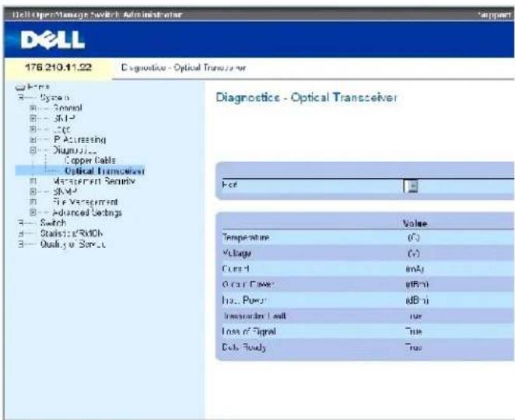This screenshot has height=420, width=515.
Task: Expand the Logs node
Action: [33, 129]
